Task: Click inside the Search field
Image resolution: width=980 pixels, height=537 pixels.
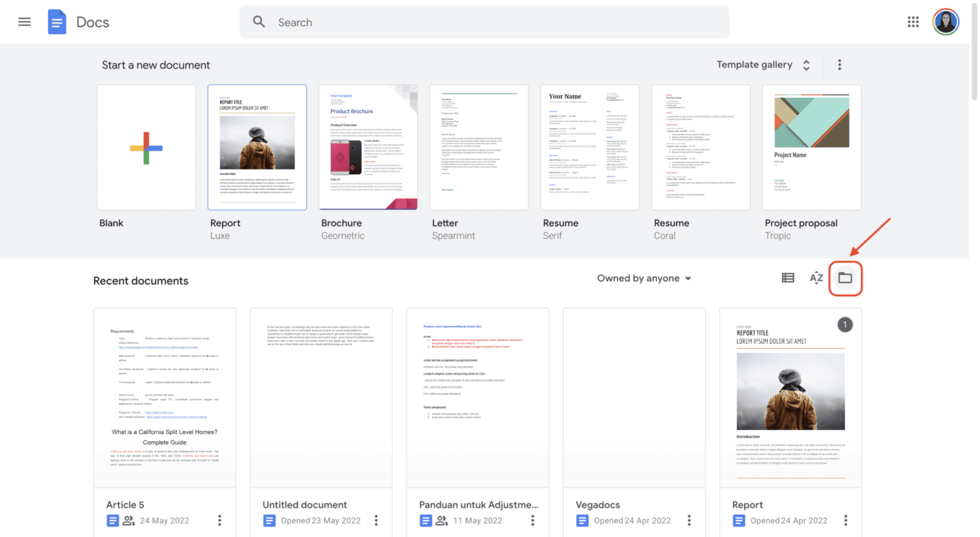Action: click(x=447, y=21)
